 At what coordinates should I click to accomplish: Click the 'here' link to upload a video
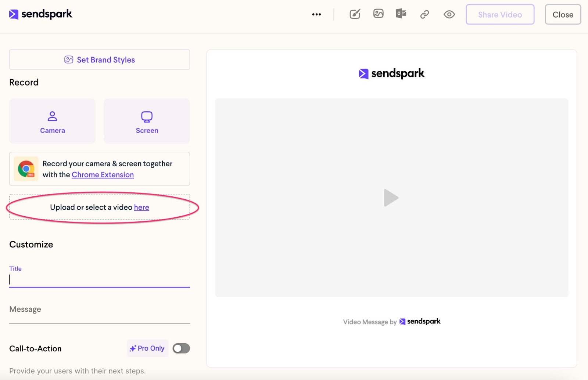click(141, 207)
